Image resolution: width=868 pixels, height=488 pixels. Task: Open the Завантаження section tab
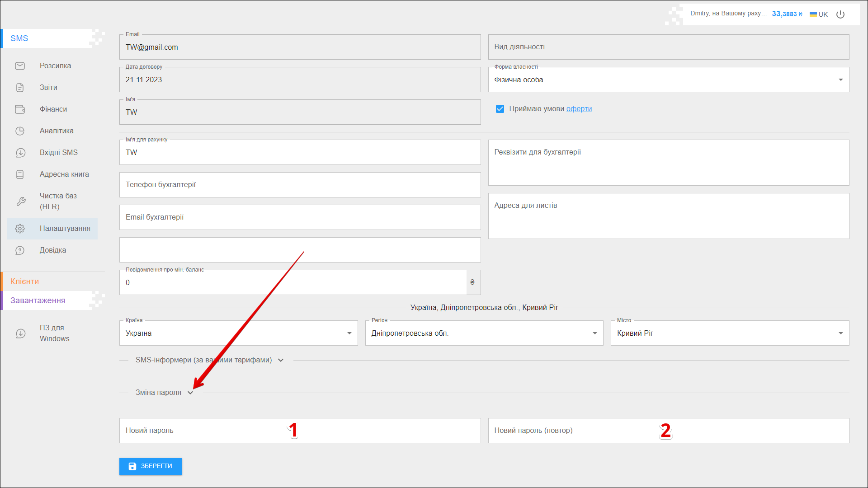pos(38,300)
